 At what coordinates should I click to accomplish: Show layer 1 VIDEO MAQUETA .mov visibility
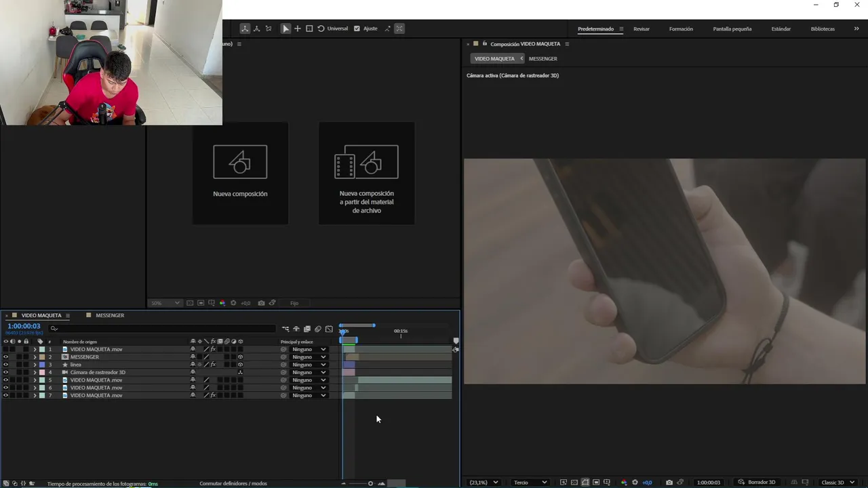6,350
